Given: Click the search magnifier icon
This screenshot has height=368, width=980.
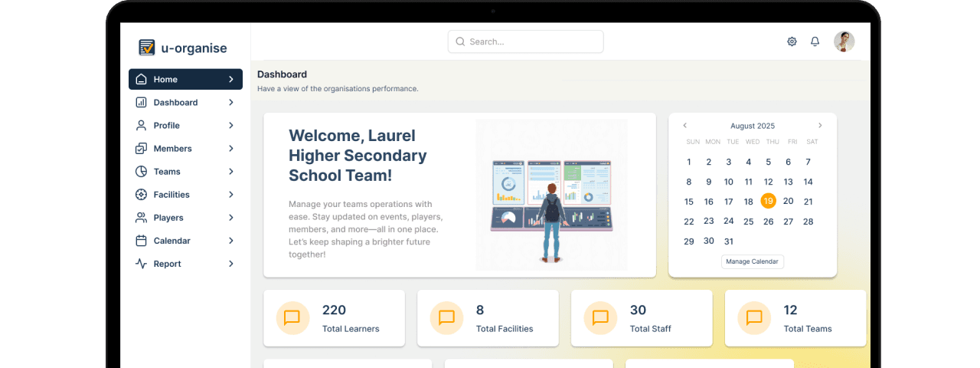Looking at the screenshot, I should pyautogui.click(x=460, y=41).
